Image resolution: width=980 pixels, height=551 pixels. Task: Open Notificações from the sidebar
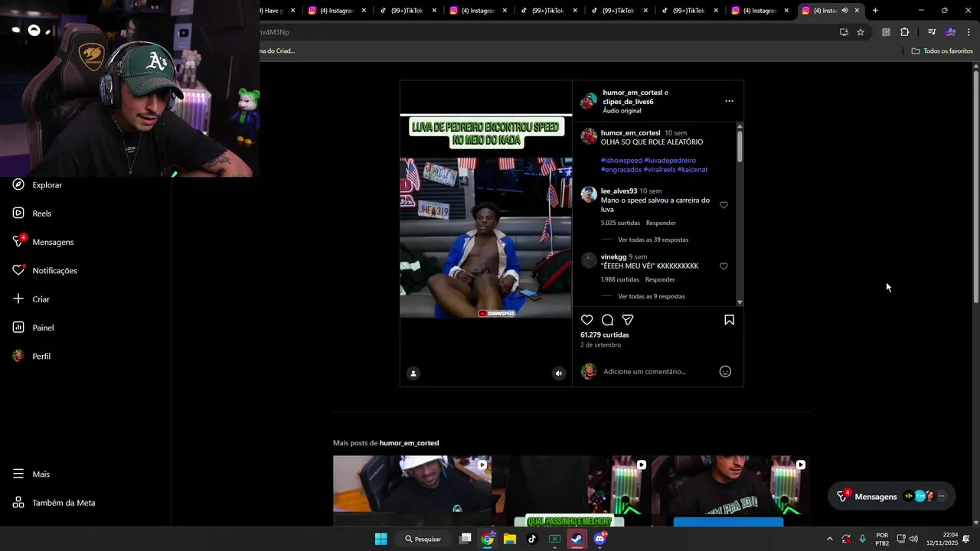pos(44,270)
